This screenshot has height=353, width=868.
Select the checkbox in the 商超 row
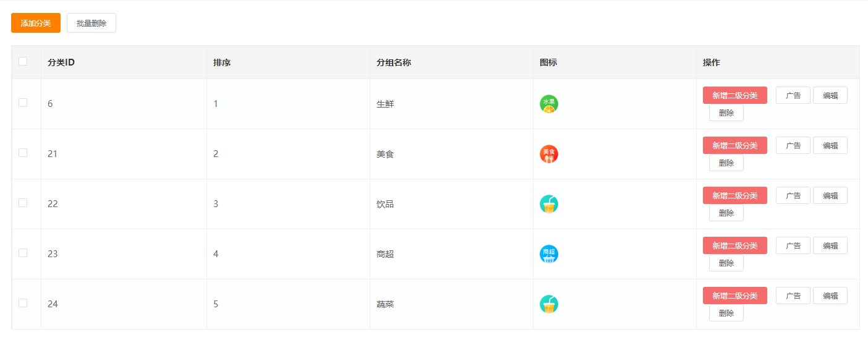(23, 253)
